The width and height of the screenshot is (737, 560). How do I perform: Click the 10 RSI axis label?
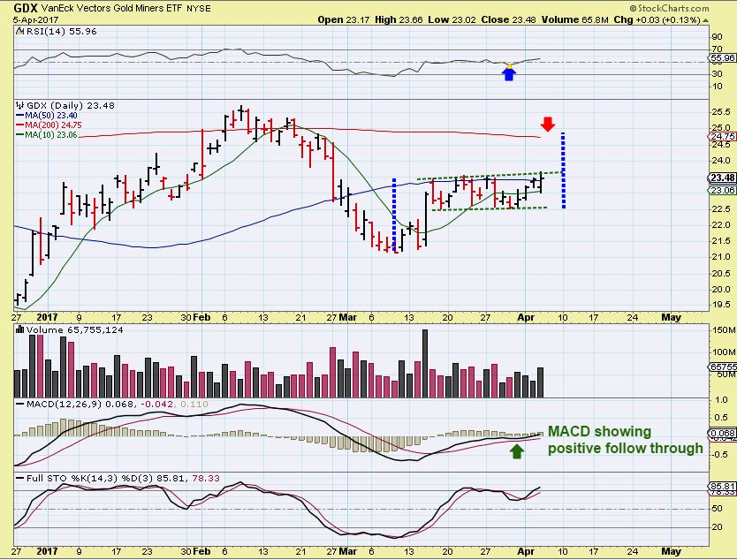(717, 87)
